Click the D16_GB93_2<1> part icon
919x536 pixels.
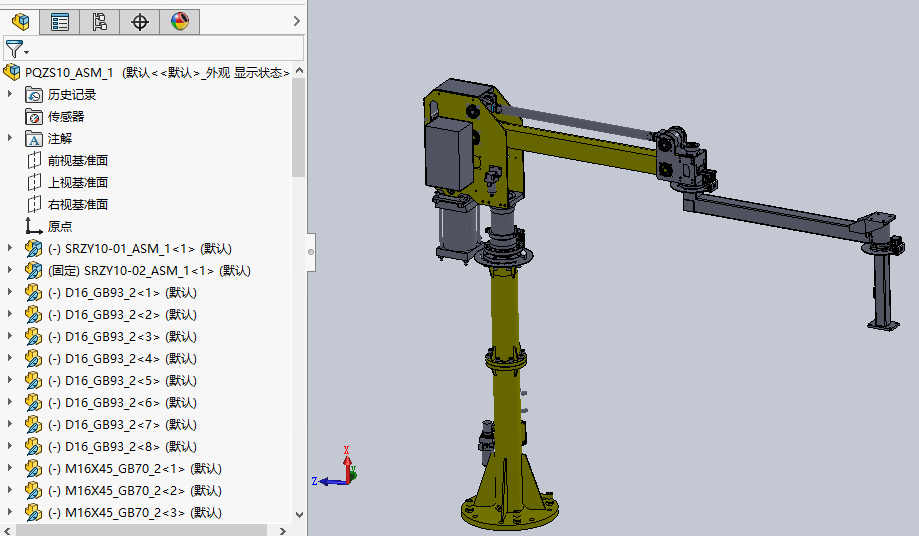(x=34, y=292)
